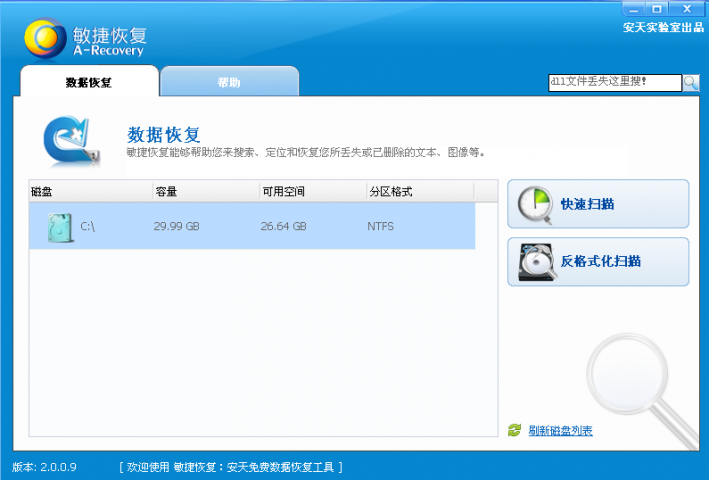709x480 pixels.
Task: Start the 反格式化扫描 scan
Action: point(598,262)
